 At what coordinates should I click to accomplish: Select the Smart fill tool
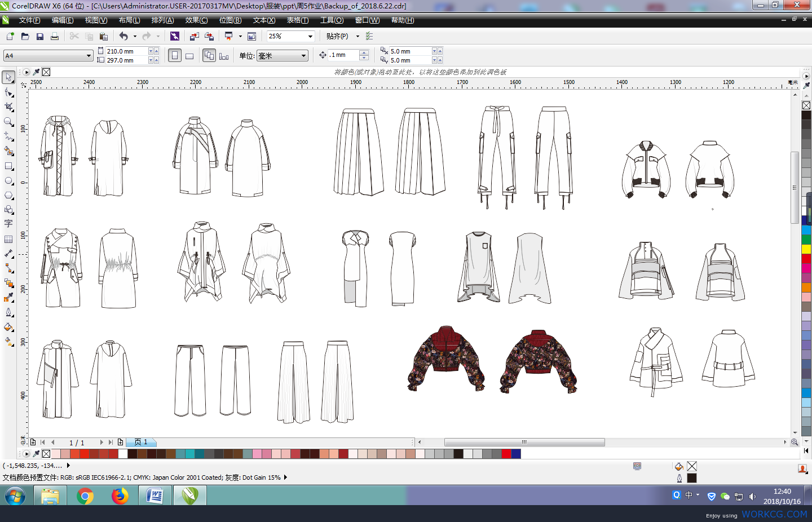(x=9, y=151)
